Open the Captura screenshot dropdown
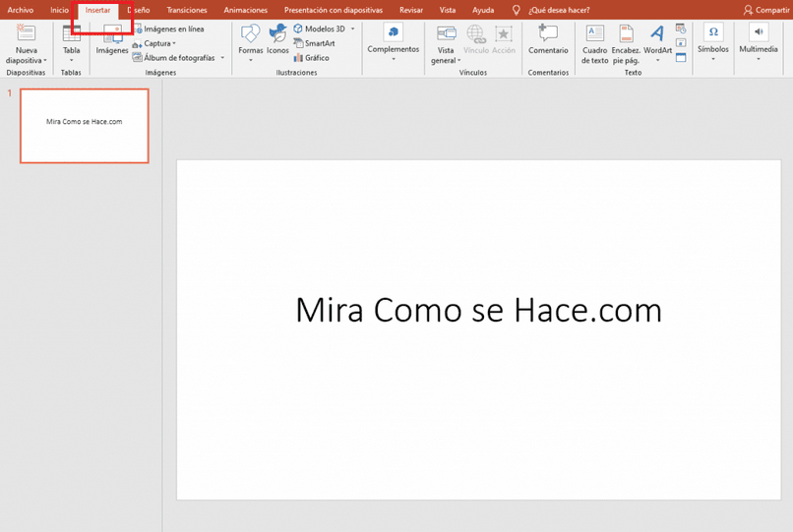The height and width of the screenshot is (532, 793). [154, 43]
